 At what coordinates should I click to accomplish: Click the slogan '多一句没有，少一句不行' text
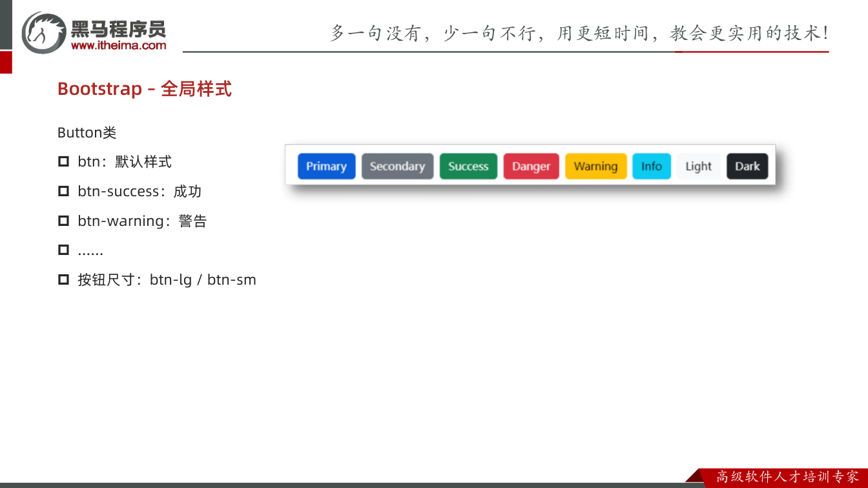click(433, 33)
